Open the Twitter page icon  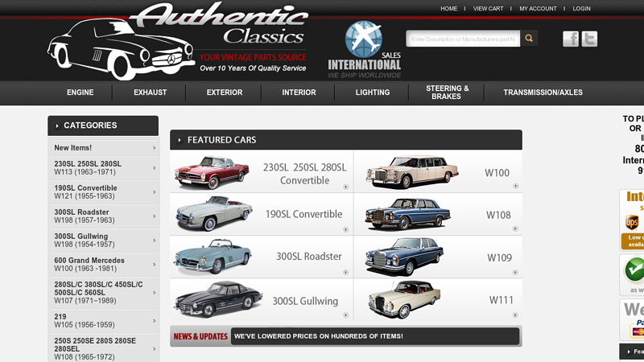click(589, 39)
